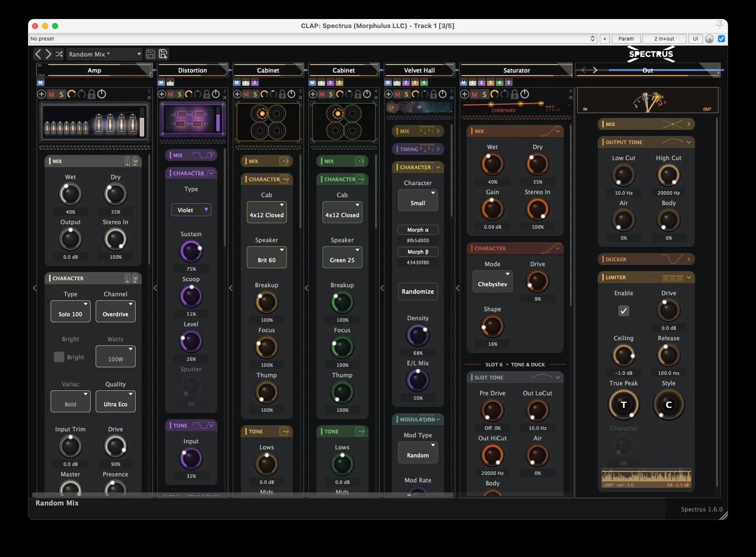Click the host UI button
756x557 pixels.
(695, 39)
